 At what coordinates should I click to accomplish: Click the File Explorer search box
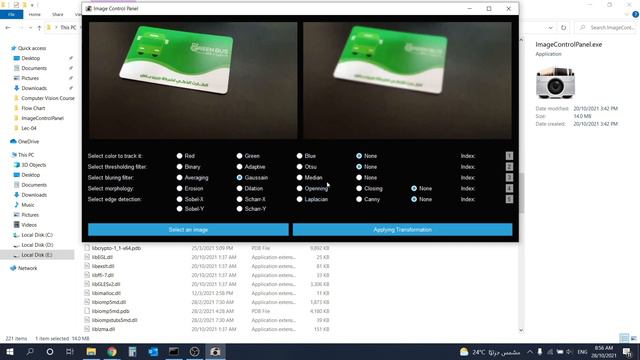607,27
